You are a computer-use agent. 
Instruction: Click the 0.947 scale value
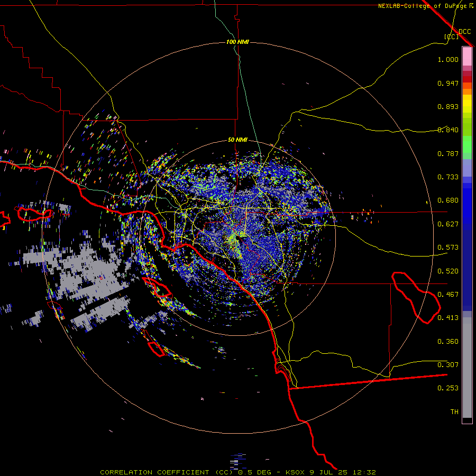[x=448, y=83]
